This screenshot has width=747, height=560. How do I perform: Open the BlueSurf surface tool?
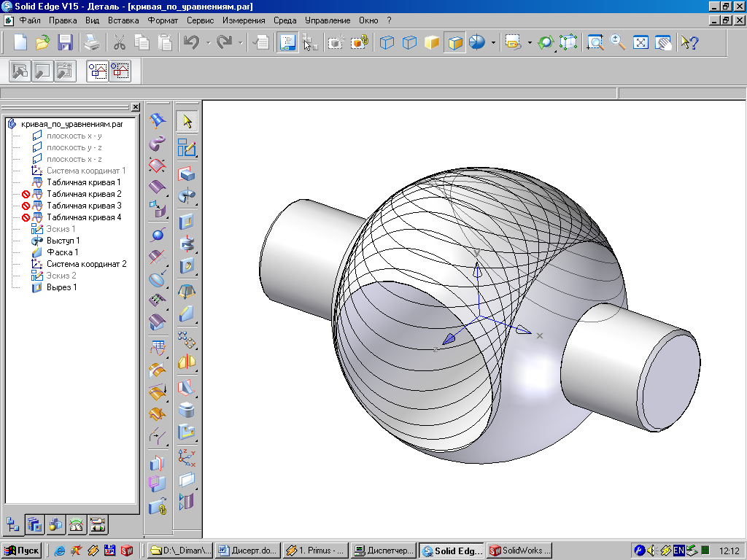[158, 121]
